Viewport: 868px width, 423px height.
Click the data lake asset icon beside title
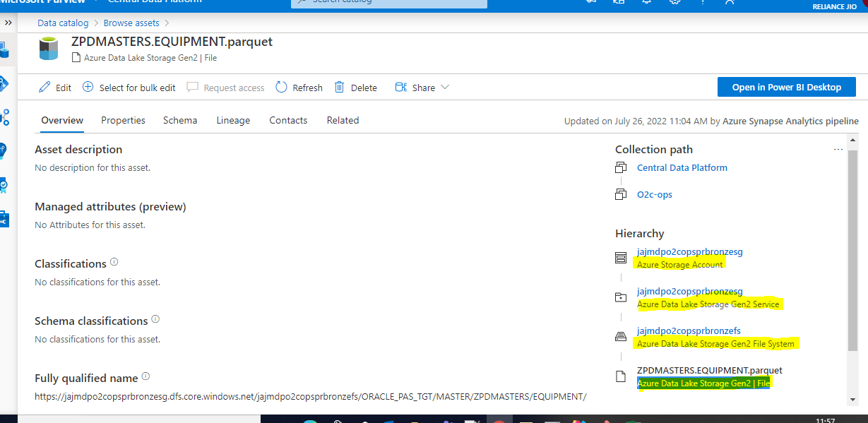tap(49, 49)
